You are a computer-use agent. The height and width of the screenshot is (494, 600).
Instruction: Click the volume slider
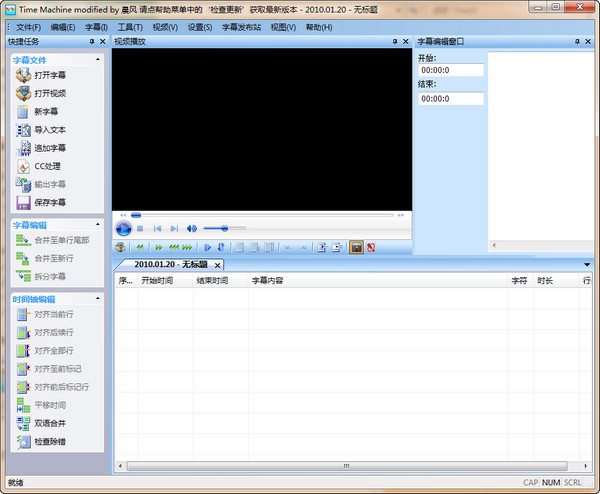pyautogui.click(x=223, y=229)
